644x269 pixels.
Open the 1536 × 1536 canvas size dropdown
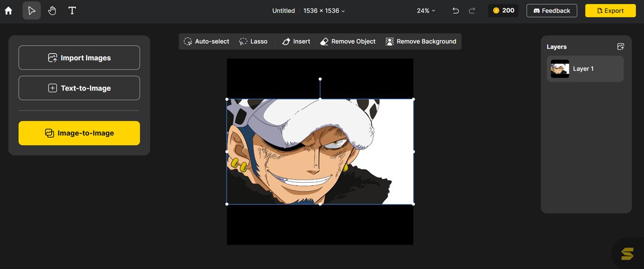tap(324, 11)
